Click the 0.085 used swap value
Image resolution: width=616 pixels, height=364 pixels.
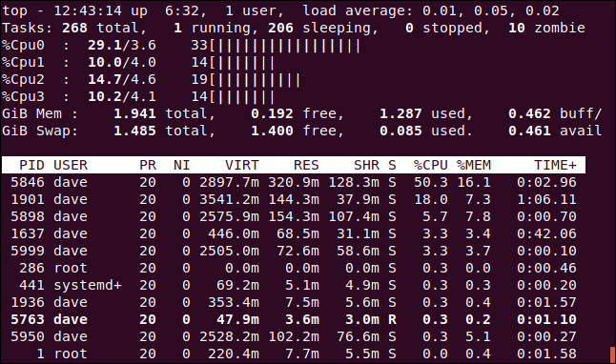click(x=400, y=131)
